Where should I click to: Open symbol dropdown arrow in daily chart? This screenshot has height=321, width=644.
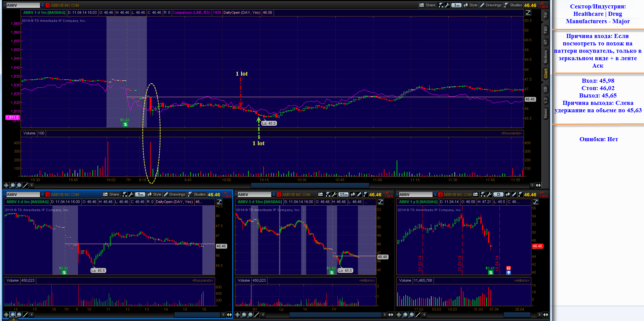tap(435, 195)
